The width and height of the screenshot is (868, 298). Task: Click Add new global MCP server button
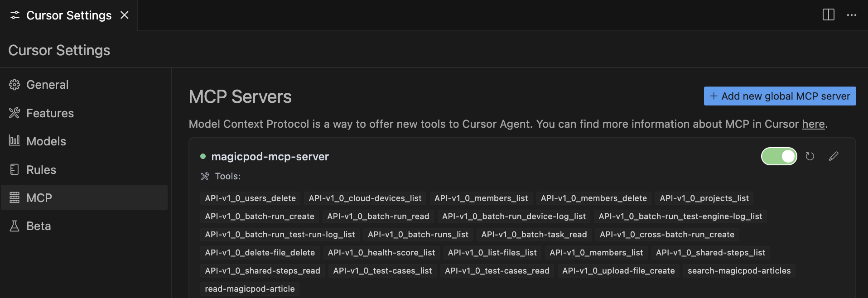[780, 96]
